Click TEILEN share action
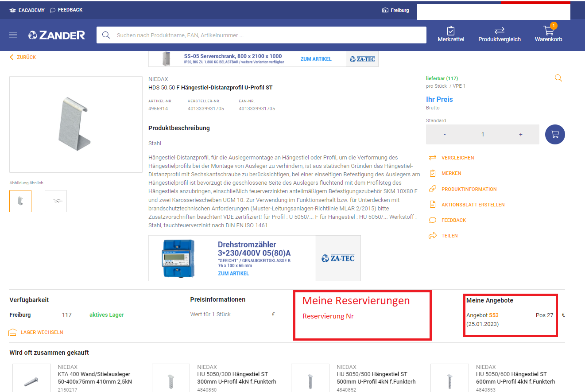Image resolution: width=585 pixels, height=392 pixels. pos(443,236)
